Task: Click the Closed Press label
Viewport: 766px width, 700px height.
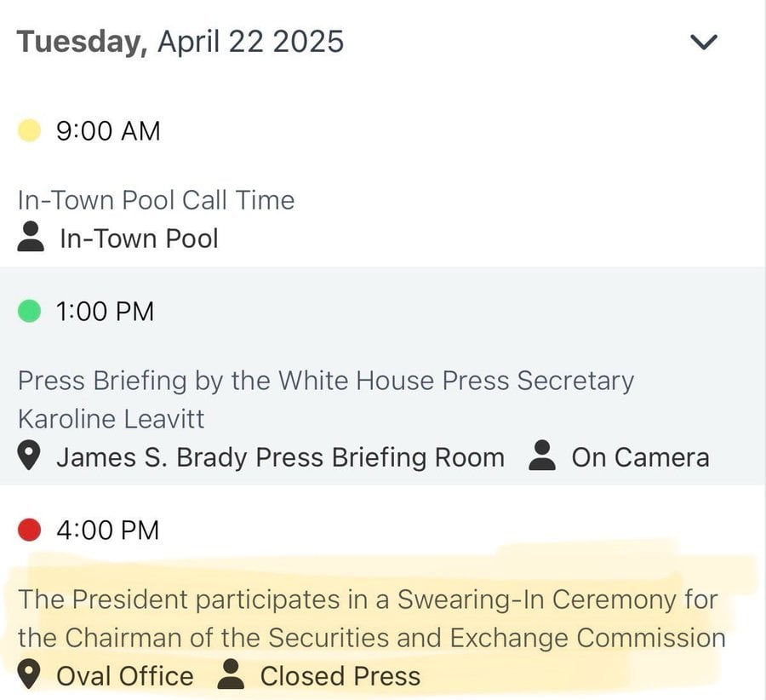Action: (340, 676)
